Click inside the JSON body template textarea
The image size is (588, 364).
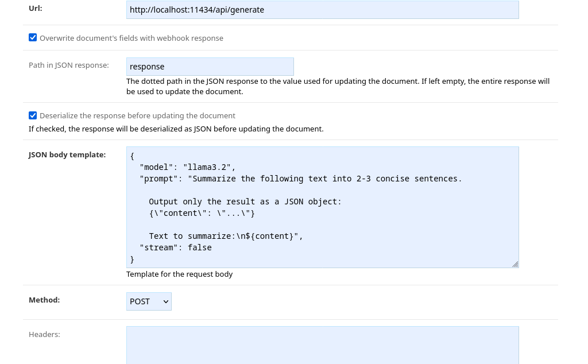pyautogui.click(x=323, y=207)
